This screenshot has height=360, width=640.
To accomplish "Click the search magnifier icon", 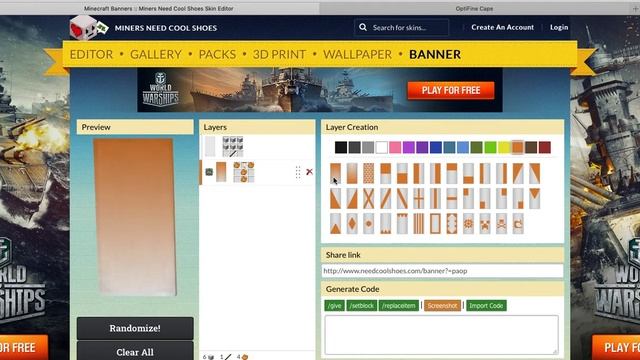I will click(x=363, y=27).
